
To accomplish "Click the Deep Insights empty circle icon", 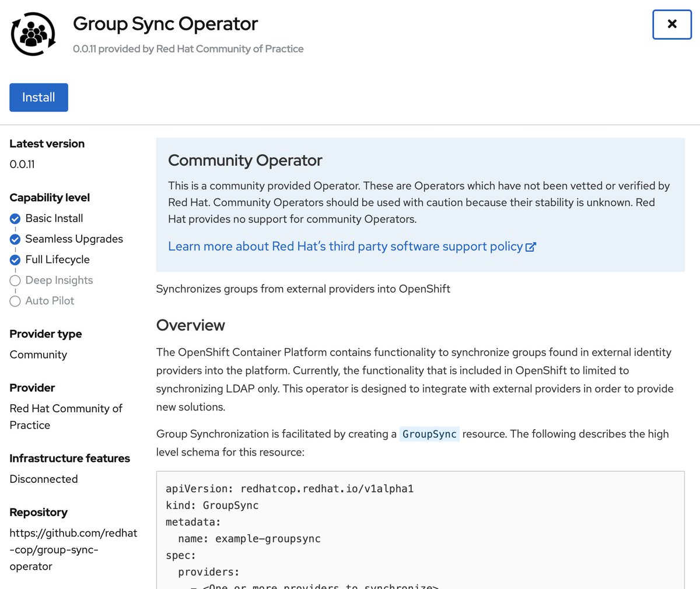I will pos(15,281).
